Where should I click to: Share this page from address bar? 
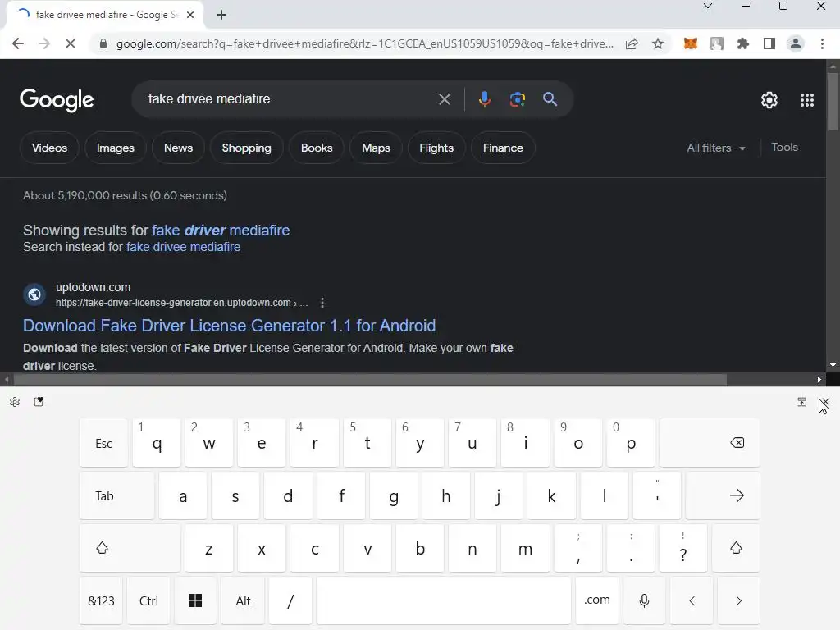(x=632, y=43)
